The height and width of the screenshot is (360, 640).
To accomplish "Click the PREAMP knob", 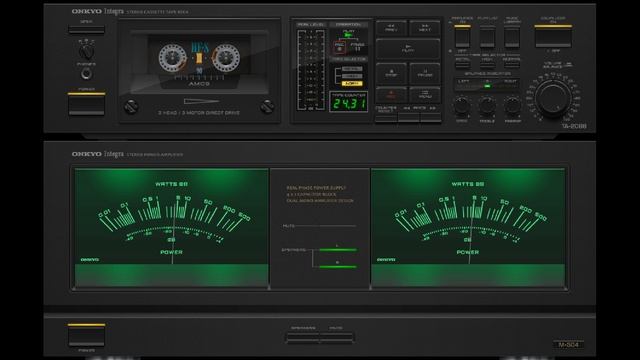I will pyautogui.click(x=512, y=105).
